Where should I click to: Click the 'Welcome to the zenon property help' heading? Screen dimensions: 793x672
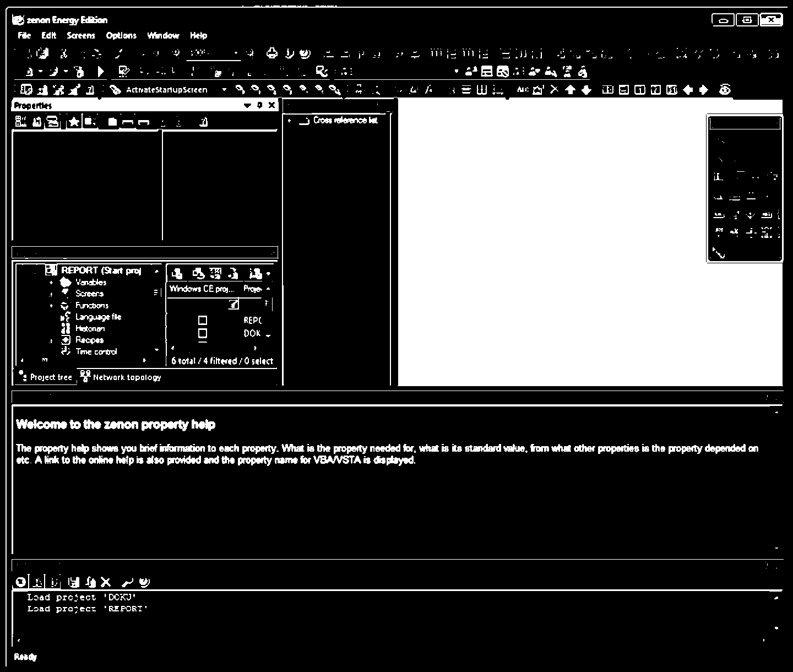tap(116, 424)
